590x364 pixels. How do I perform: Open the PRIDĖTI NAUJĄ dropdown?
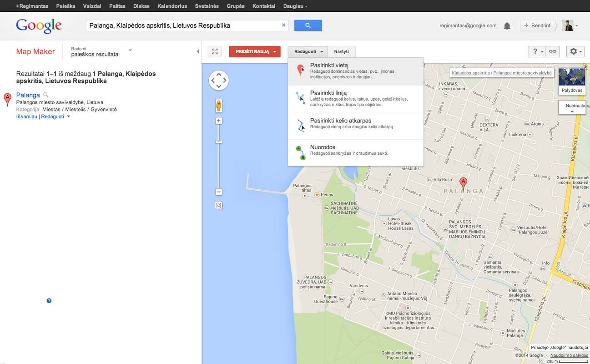[x=255, y=51]
